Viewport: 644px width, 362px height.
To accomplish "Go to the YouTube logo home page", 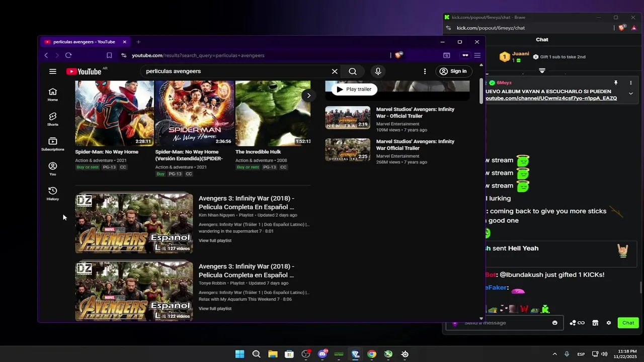I will tap(84, 71).
